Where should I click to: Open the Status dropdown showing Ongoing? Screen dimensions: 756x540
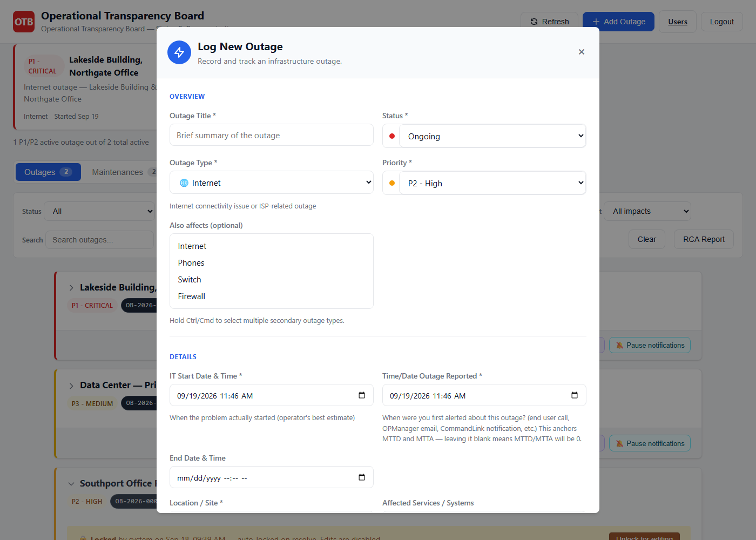pos(492,136)
